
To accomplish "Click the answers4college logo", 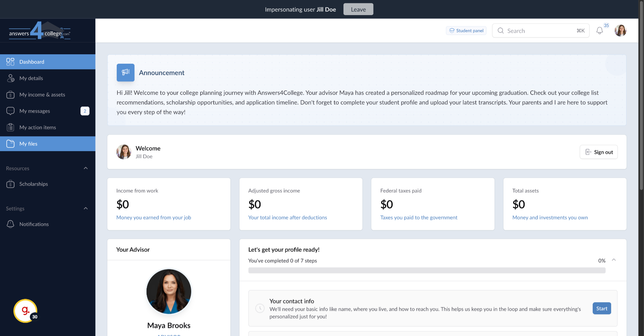I will 40,31.
